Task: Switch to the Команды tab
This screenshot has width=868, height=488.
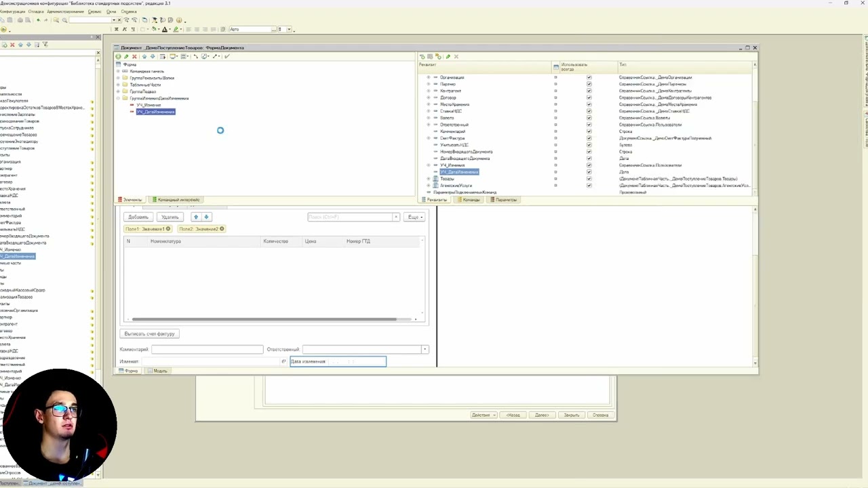Action: click(469, 200)
